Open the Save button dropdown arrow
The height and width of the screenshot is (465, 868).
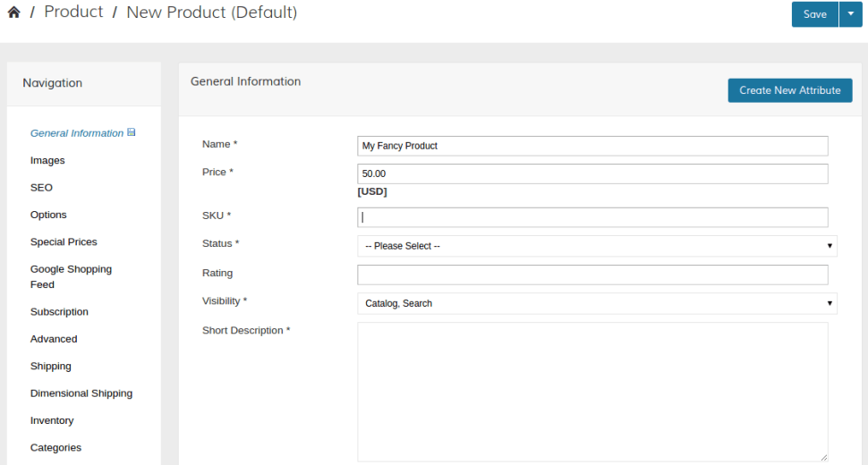851,14
